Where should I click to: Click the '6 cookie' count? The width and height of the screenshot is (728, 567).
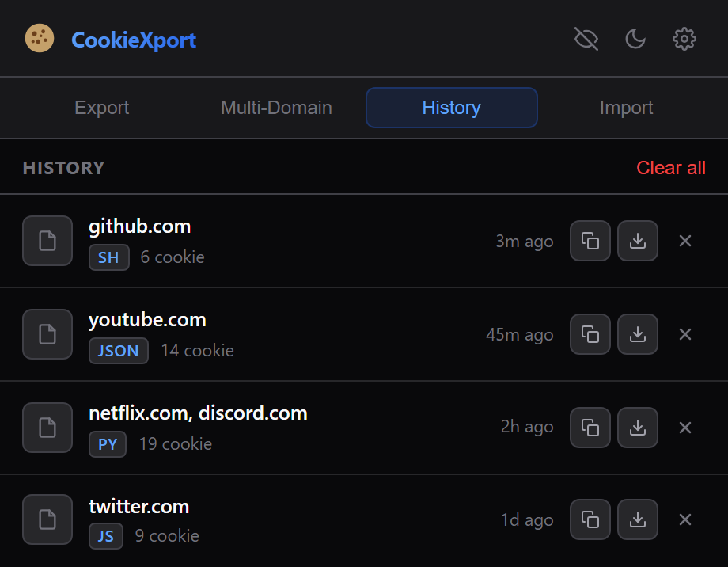pyautogui.click(x=173, y=257)
